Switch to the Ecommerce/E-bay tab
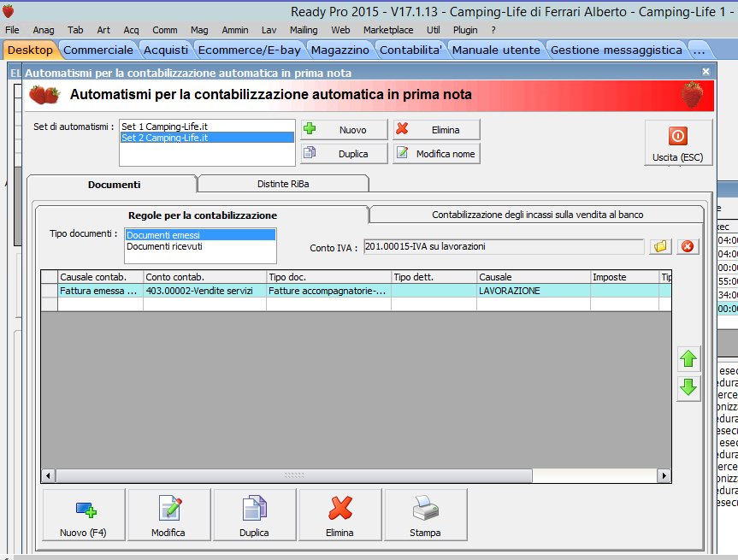 click(x=249, y=50)
